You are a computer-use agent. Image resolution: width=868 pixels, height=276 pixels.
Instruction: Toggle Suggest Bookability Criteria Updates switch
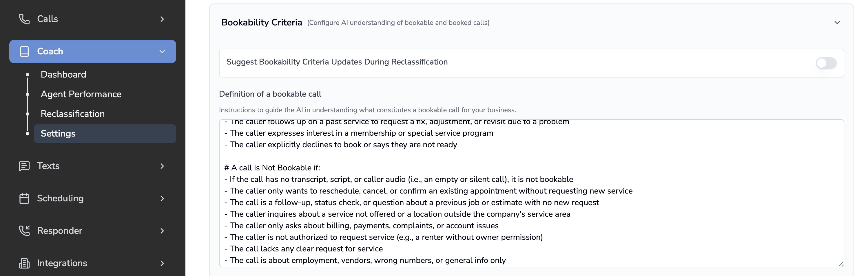click(x=825, y=63)
